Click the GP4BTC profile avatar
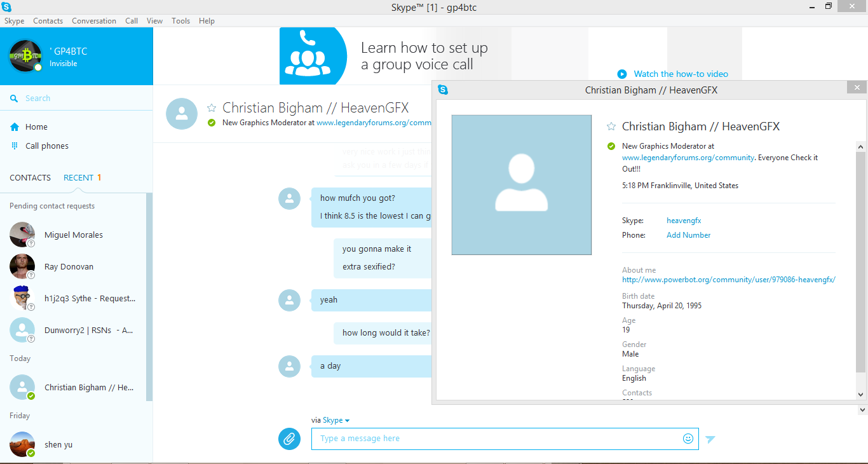The width and height of the screenshot is (868, 464). pos(25,56)
